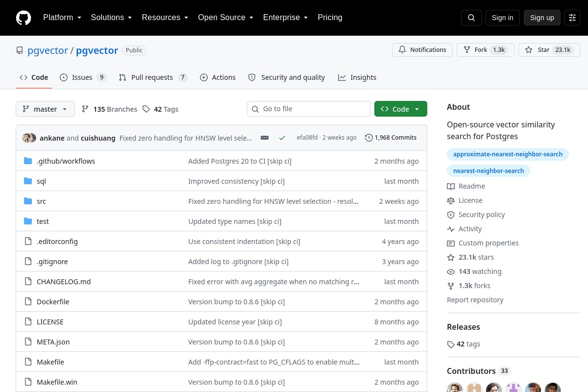Click the Sign up button
The width and height of the screenshot is (588, 392).
(542, 18)
